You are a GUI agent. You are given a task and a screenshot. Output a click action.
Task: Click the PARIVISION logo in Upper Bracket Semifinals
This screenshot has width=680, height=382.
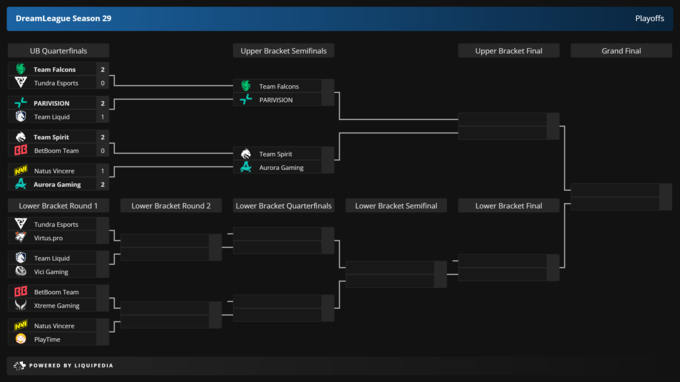[x=246, y=100]
